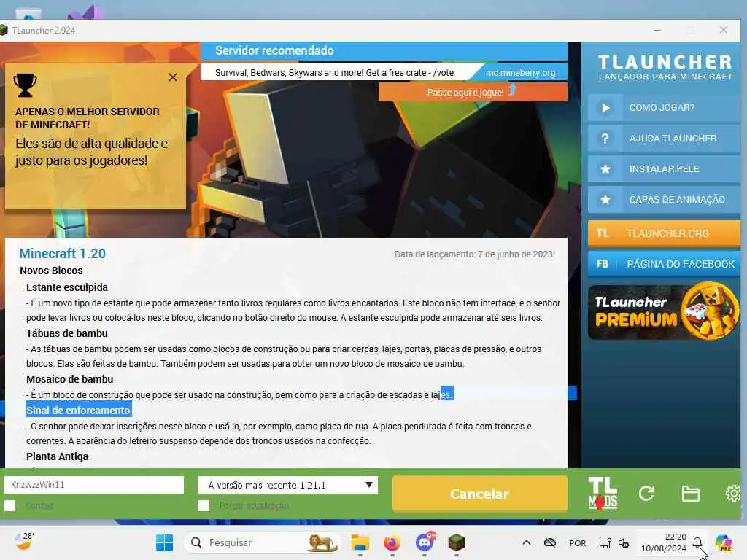Viewport: 747px width, 560px height.
Task: Click the 'Planta Antiga' heading
Action: click(57, 456)
